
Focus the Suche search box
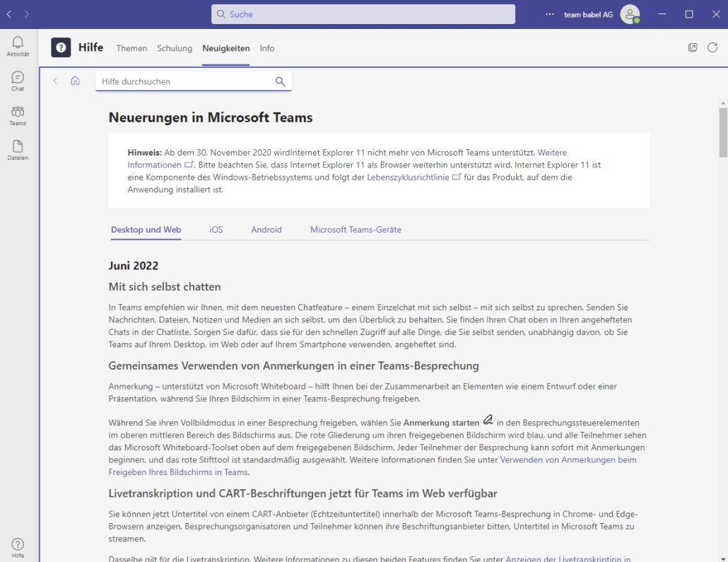[x=363, y=14]
